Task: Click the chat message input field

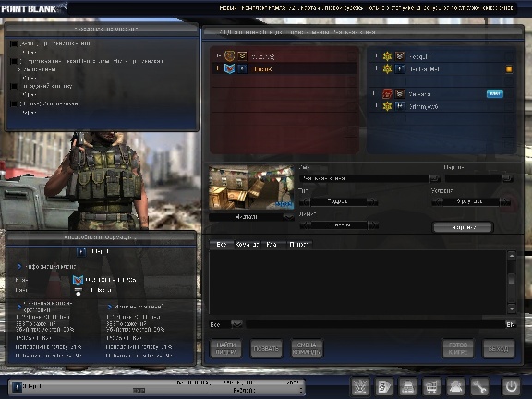Action: [375, 325]
